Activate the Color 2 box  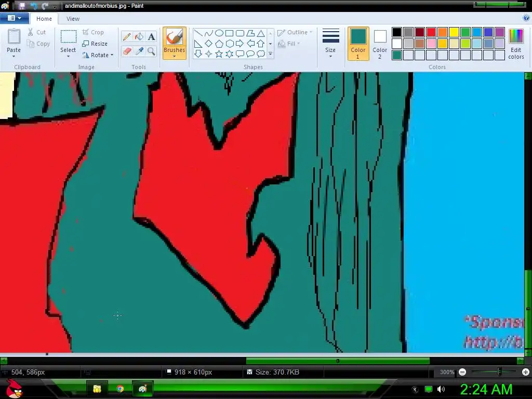click(380, 44)
